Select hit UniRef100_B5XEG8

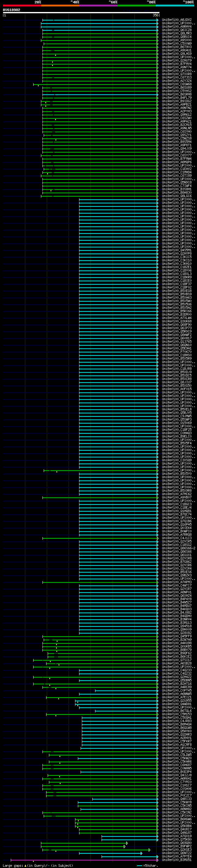pos(177,291)
